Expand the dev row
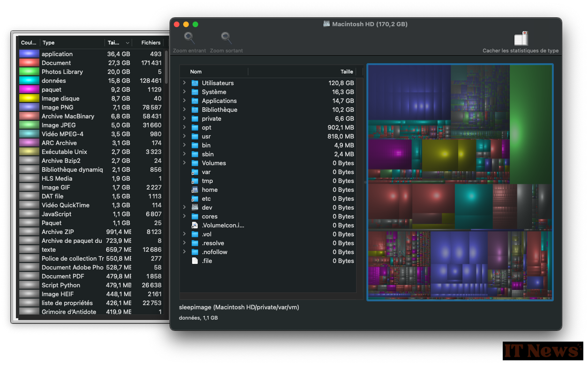Screen dimensions: 588x365 pyautogui.click(x=184, y=207)
